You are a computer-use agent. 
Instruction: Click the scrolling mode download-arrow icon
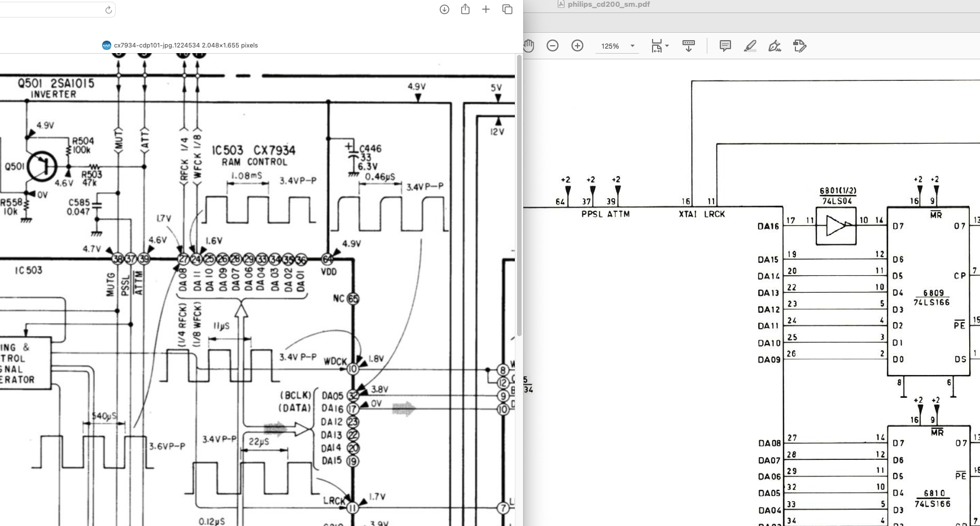[x=689, y=46]
